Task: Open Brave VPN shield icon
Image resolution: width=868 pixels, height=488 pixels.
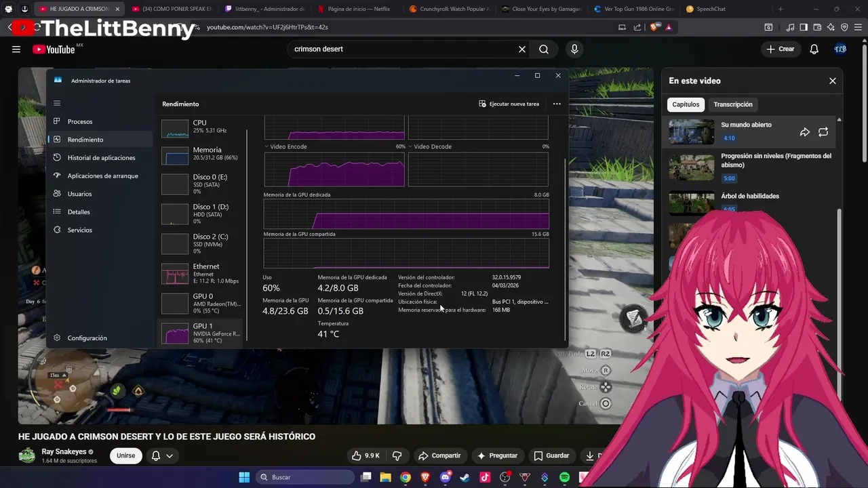Action: (x=844, y=27)
